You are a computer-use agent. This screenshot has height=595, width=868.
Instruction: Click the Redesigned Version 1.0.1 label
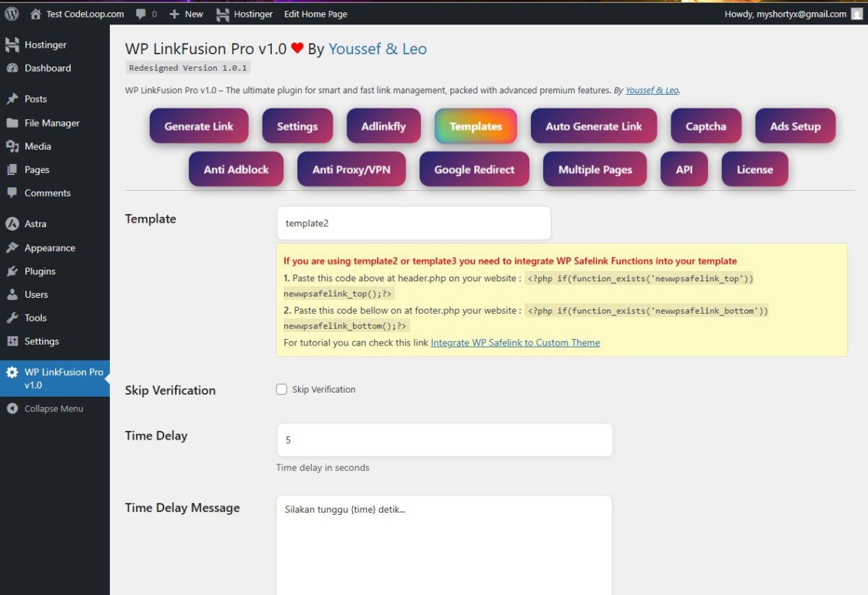pyautogui.click(x=188, y=68)
